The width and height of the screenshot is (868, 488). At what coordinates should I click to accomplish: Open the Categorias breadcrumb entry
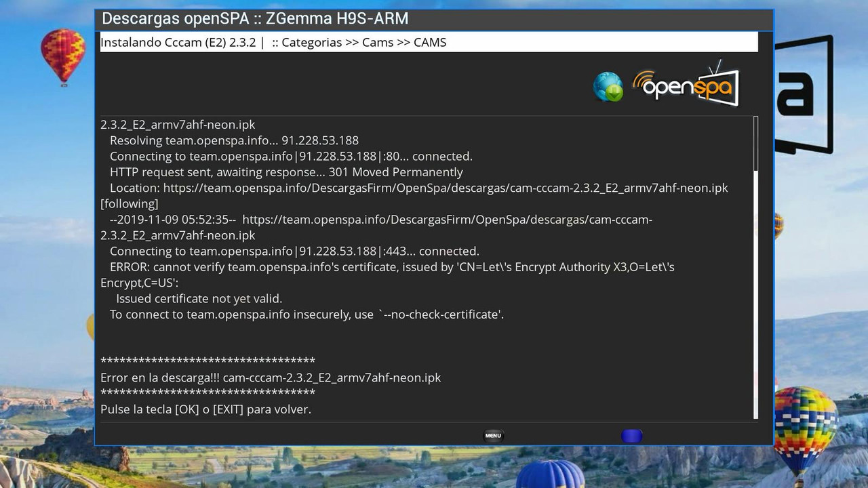coord(312,42)
